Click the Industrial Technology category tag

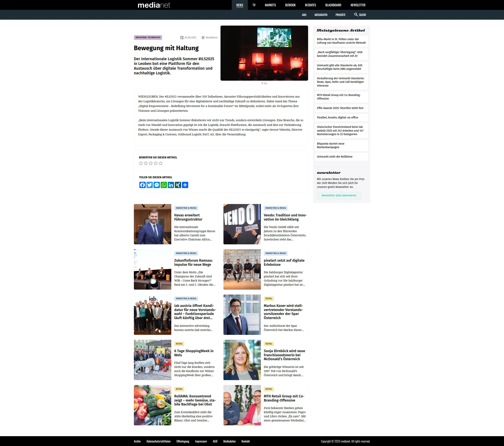(x=148, y=37)
